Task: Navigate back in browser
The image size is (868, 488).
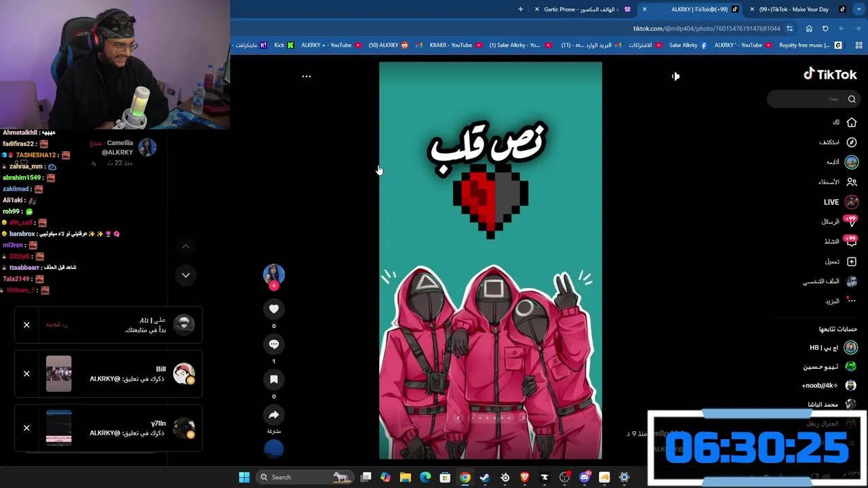Action: pyautogui.click(x=858, y=28)
